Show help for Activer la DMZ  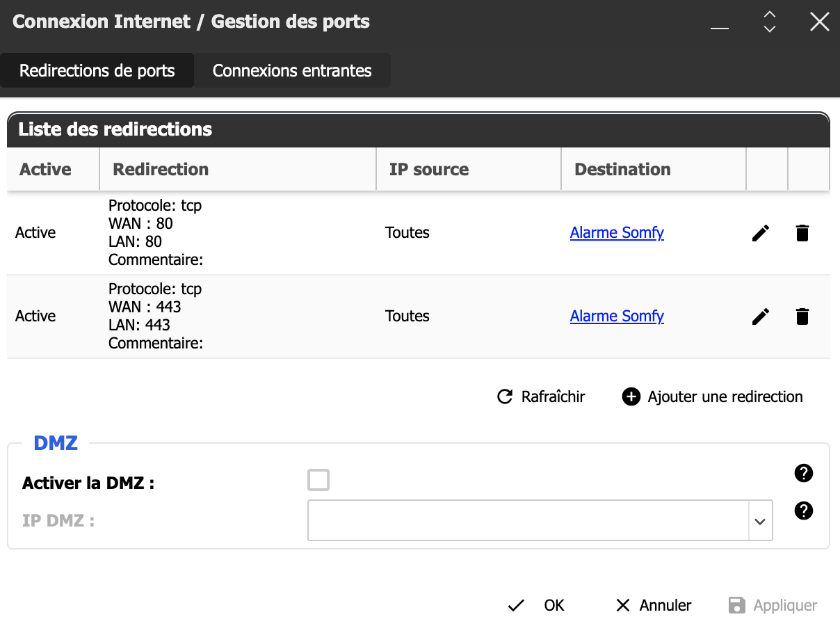tap(803, 474)
